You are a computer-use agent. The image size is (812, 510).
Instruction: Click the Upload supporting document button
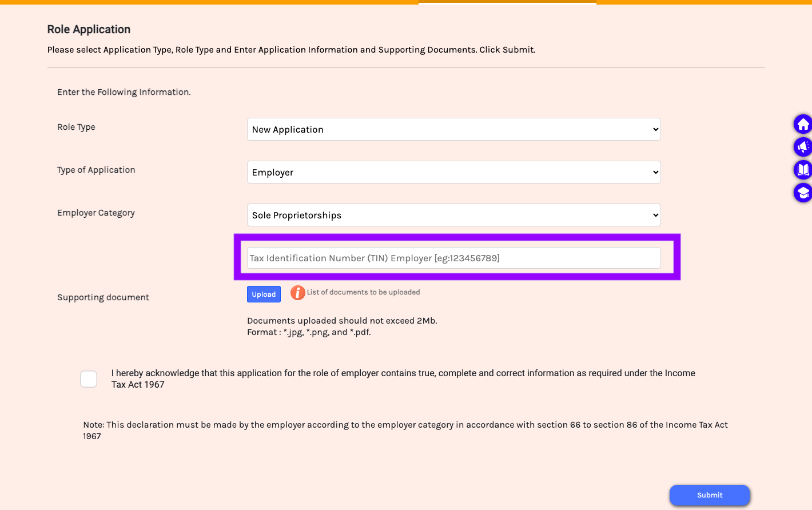point(264,294)
